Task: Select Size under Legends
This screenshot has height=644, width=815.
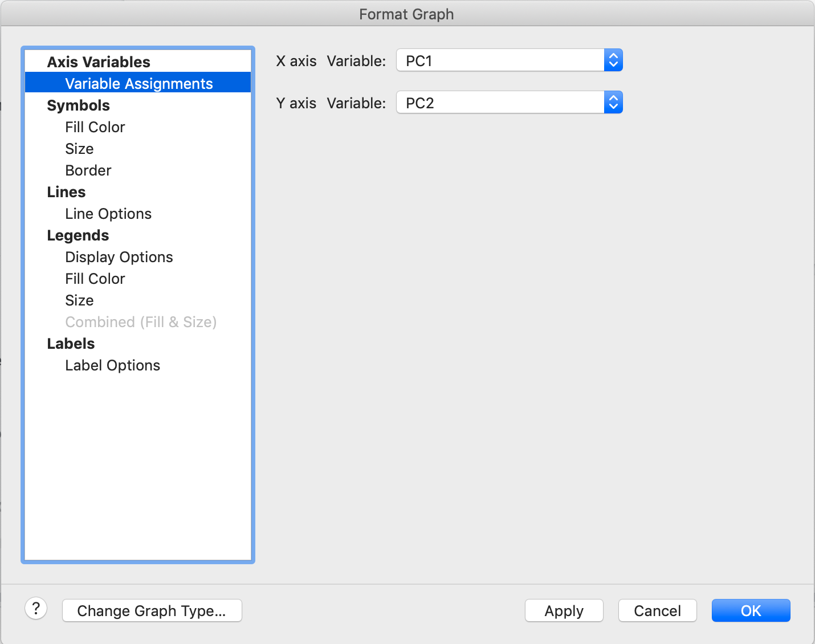Action: pos(79,300)
